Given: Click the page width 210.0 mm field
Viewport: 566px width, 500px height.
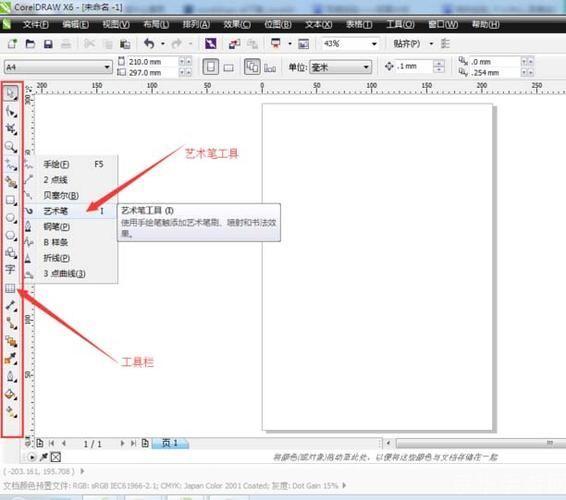Looking at the screenshot, I should click(152, 62).
